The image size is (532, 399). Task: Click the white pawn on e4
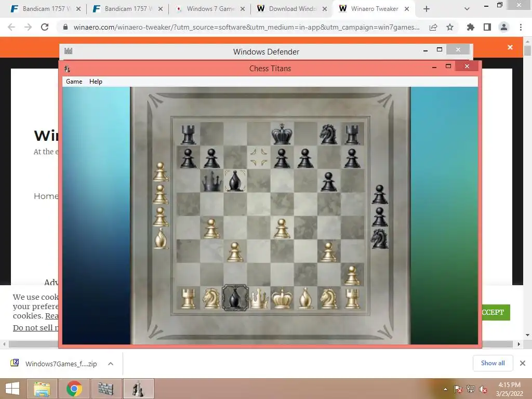pyautogui.click(x=282, y=229)
